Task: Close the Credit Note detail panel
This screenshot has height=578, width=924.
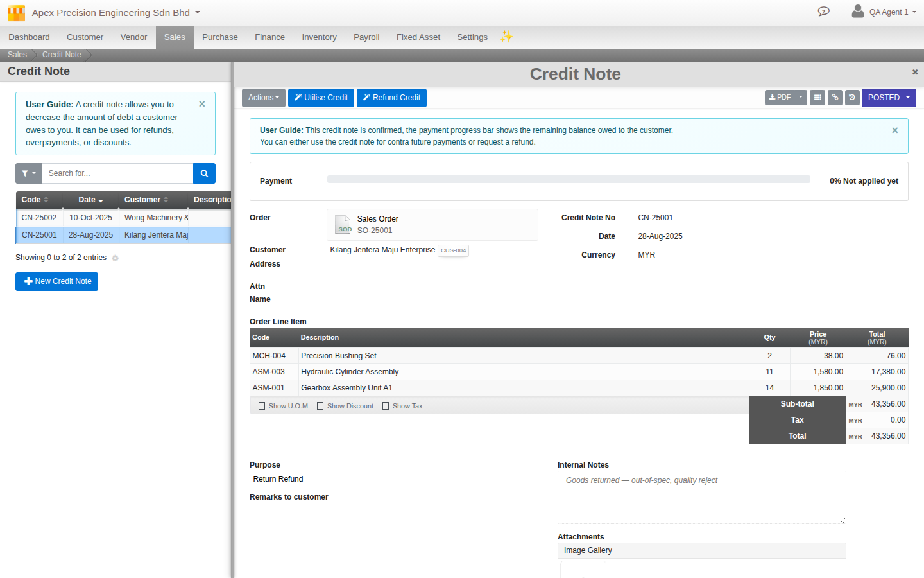Action: tap(915, 72)
